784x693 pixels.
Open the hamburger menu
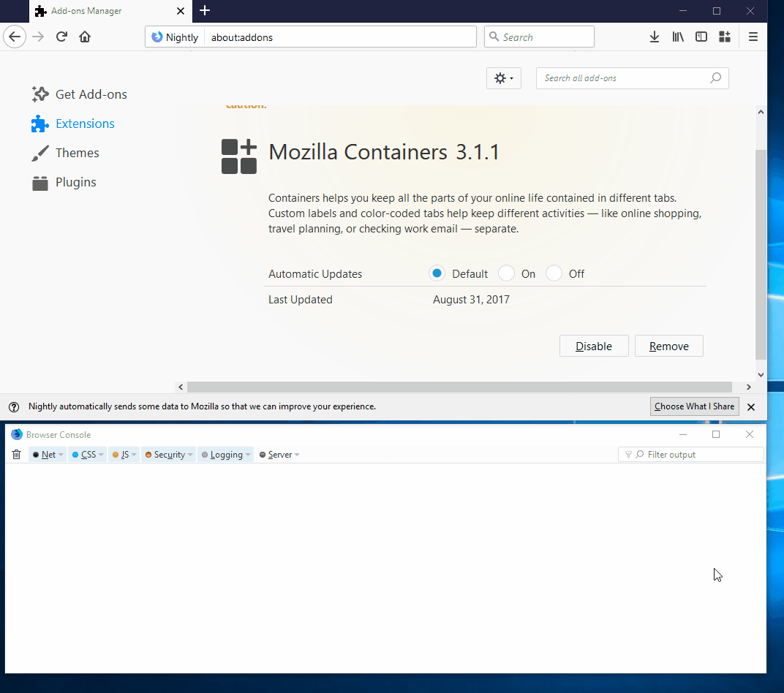[753, 37]
